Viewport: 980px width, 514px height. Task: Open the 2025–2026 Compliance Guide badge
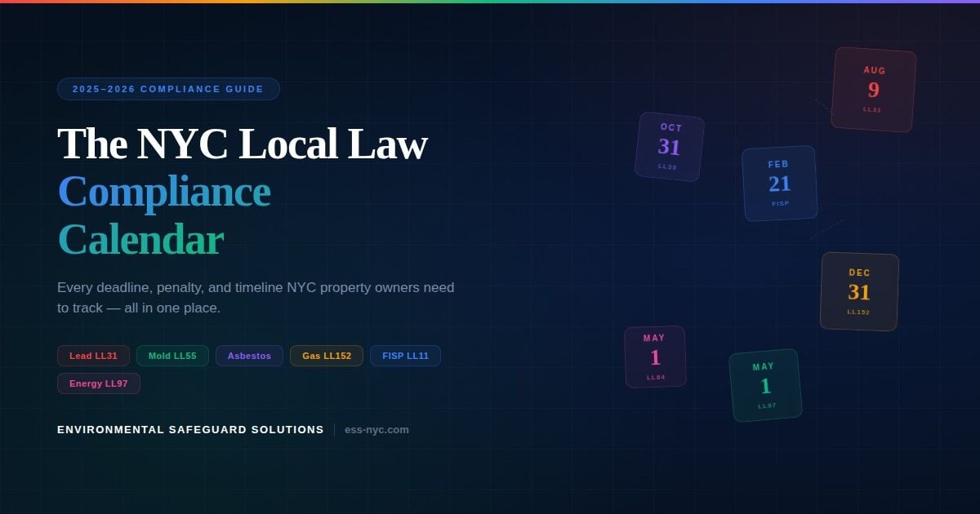168,89
